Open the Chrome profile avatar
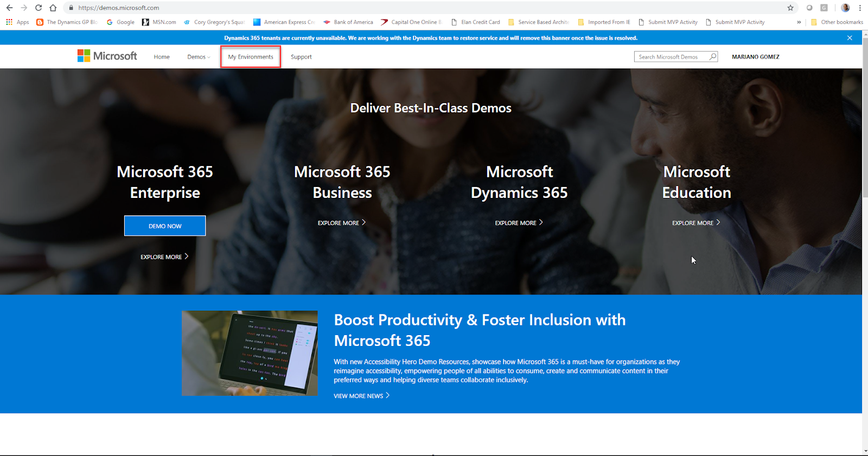Viewport: 868px width, 456px height. [845, 8]
